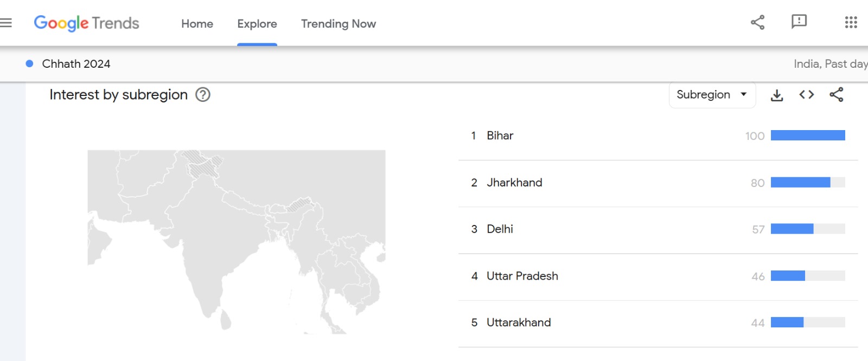868x361 pixels.
Task: Change time range from Past day
Action: pos(844,63)
